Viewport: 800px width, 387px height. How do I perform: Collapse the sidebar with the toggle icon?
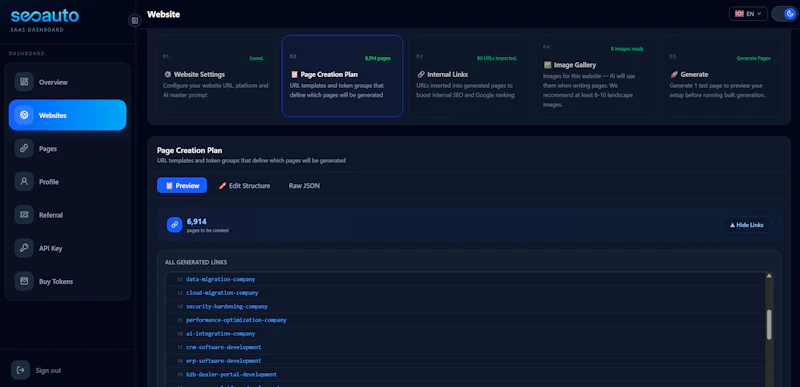(135, 20)
